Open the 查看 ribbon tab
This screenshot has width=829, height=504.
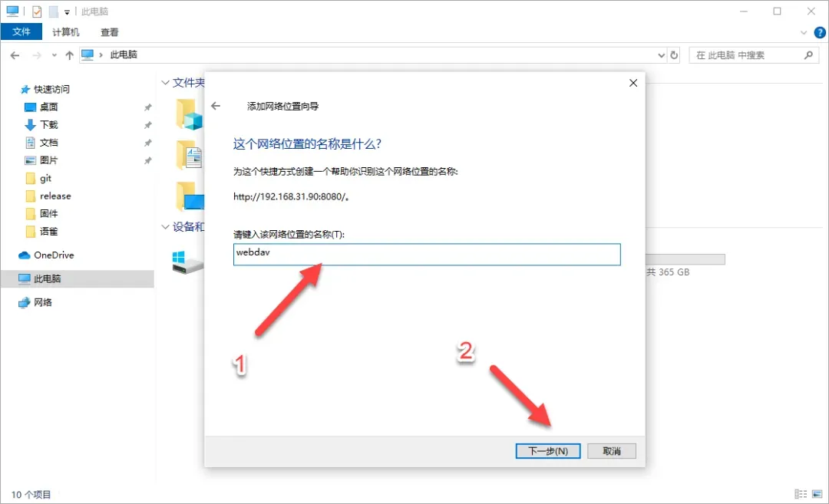[110, 32]
